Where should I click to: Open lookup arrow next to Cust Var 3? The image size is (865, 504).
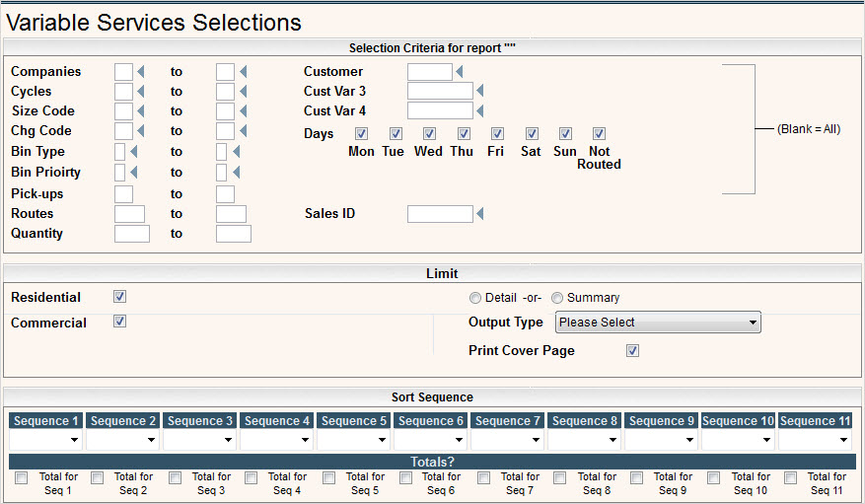[480, 91]
